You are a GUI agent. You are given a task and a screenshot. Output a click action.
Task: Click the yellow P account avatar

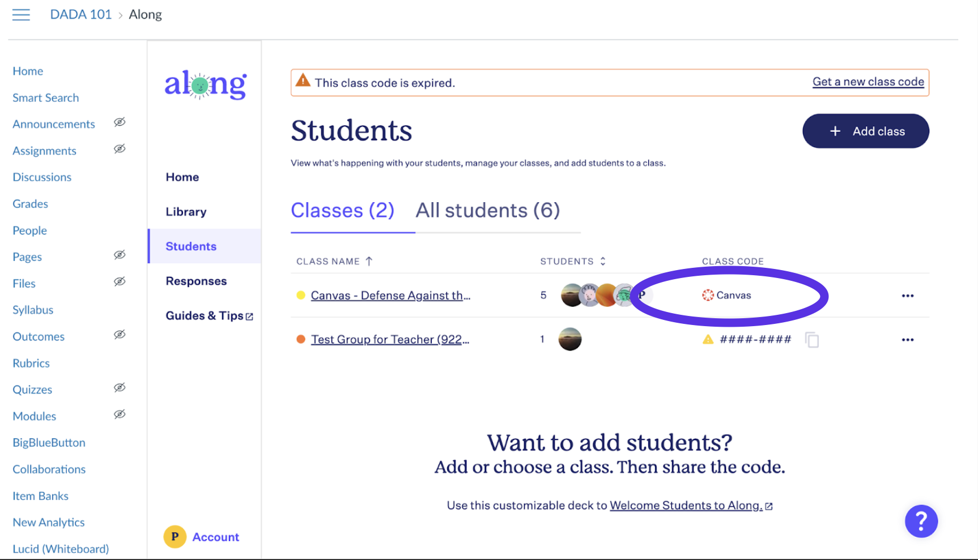[175, 536]
